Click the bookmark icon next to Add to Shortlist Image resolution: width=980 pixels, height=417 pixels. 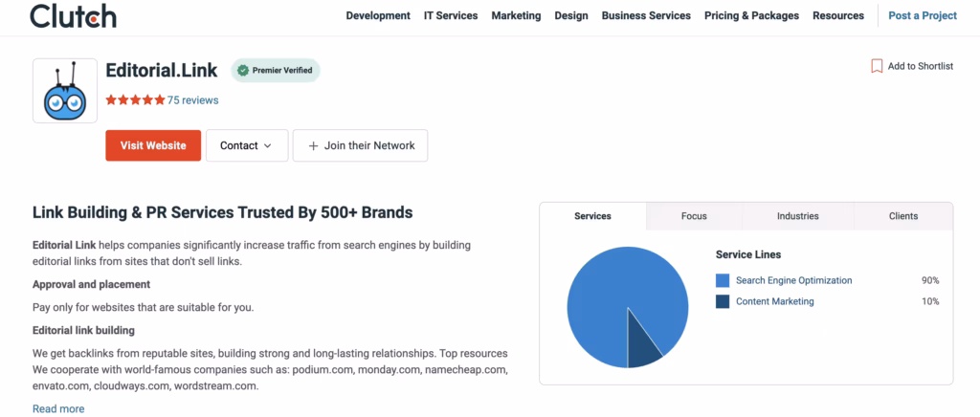pyautogui.click(x=877, y=66)
